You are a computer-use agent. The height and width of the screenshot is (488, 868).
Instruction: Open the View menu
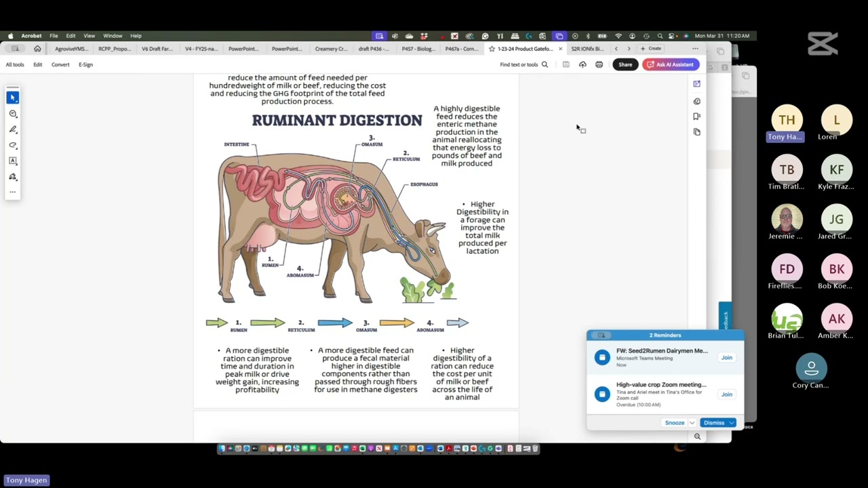coord(89,36)
